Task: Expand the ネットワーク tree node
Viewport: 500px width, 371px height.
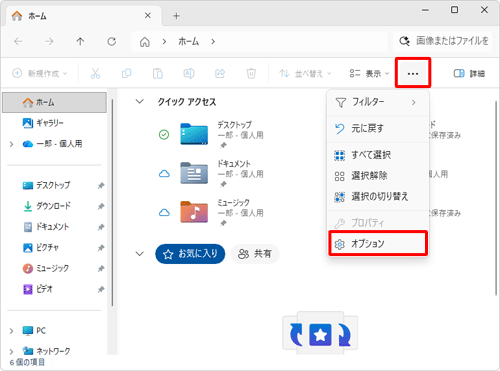Action: 12,351
